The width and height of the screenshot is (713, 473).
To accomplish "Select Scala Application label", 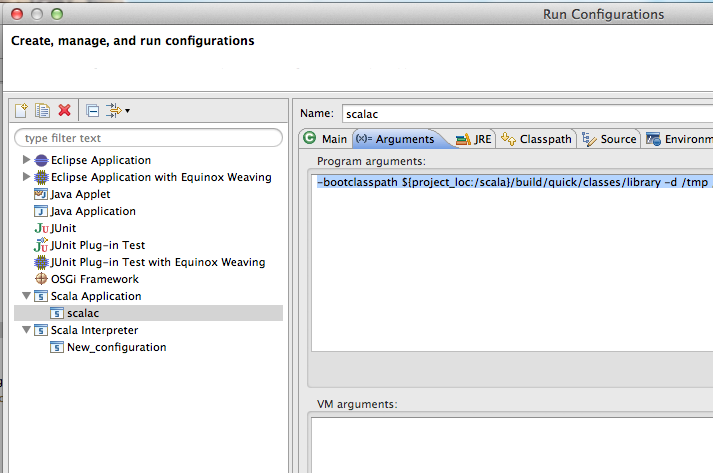I will pos(96,296).
